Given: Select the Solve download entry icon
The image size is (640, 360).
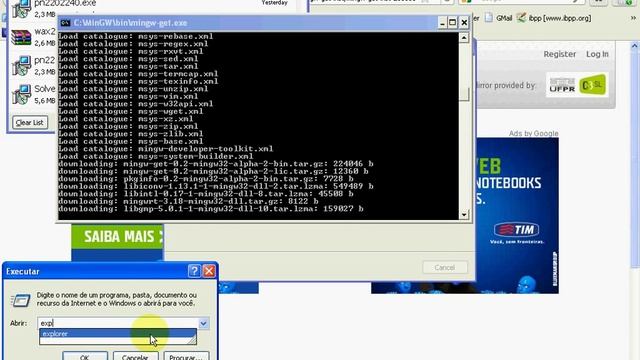Looking at the screenshot, I should point(21,95).
